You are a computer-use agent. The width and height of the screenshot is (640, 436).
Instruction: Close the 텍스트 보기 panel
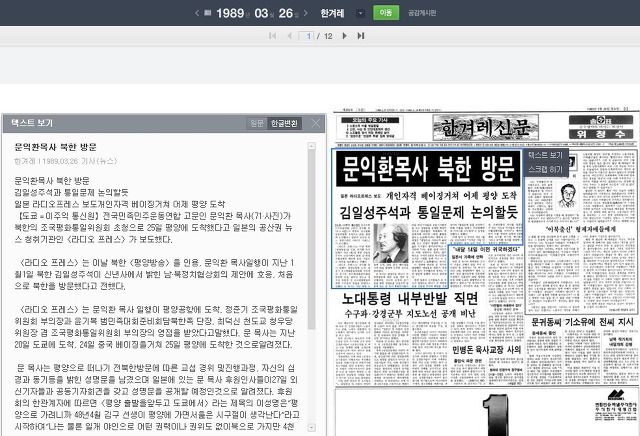click(316, 123)
